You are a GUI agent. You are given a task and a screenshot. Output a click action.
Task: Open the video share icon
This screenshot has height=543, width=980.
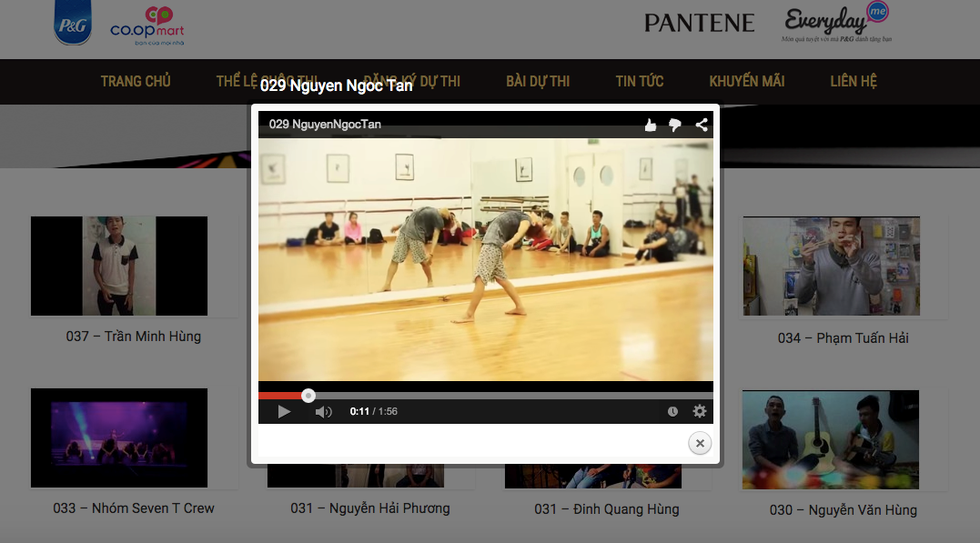point(702,126)
